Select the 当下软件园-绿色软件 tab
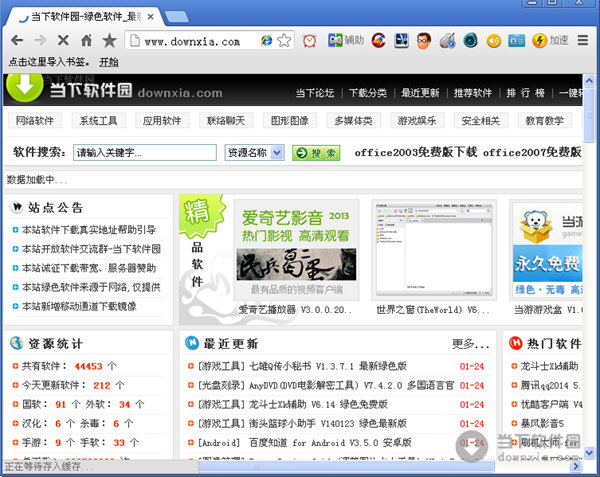The width and height of the screenshot is (600, 477). (x=84, y=17)
